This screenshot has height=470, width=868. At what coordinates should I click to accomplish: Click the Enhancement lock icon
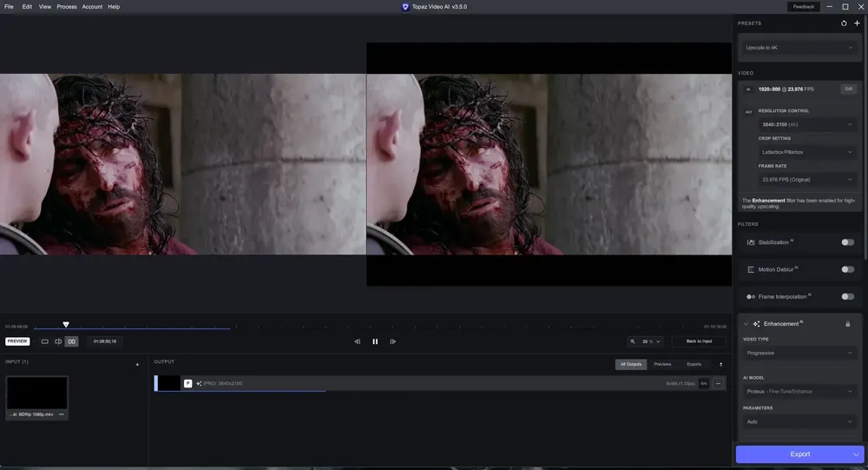click(x=847, y=324)
